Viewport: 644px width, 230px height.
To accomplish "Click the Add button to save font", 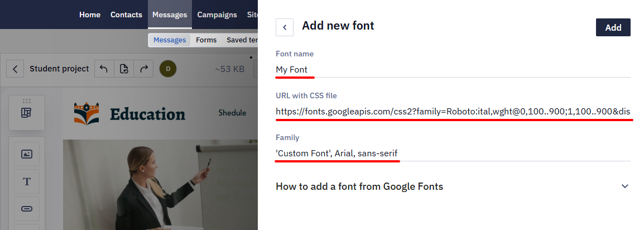I will pyautogui.click(x=613, y=27).
